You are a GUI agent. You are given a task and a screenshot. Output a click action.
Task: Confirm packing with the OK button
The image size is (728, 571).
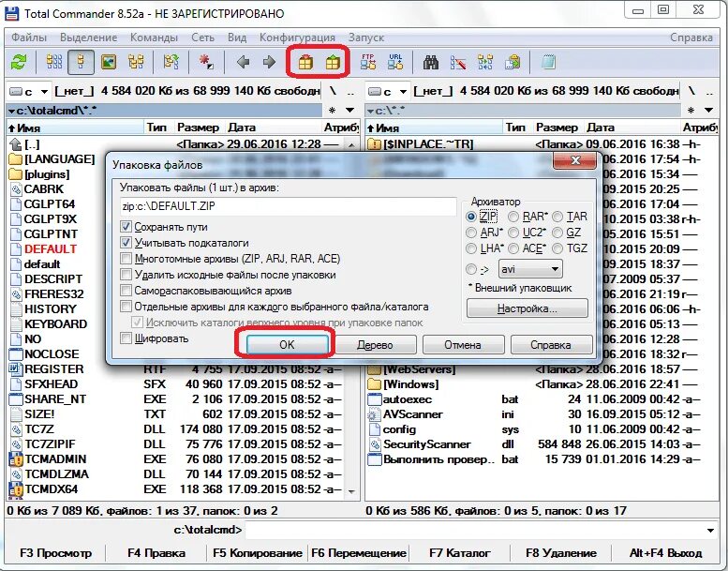pos(287,345)
